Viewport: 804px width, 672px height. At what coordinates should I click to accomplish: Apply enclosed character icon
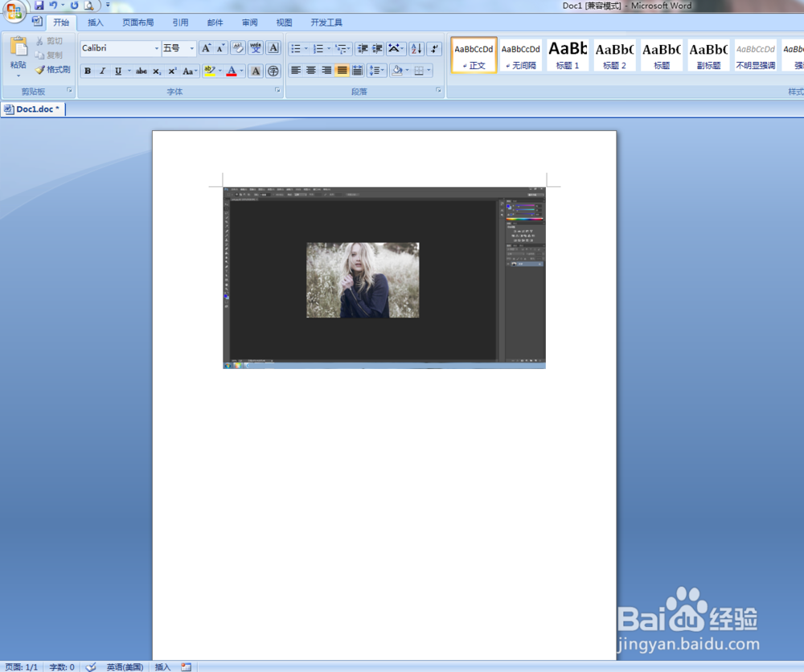pyautogui.click(x=273, y=71)
